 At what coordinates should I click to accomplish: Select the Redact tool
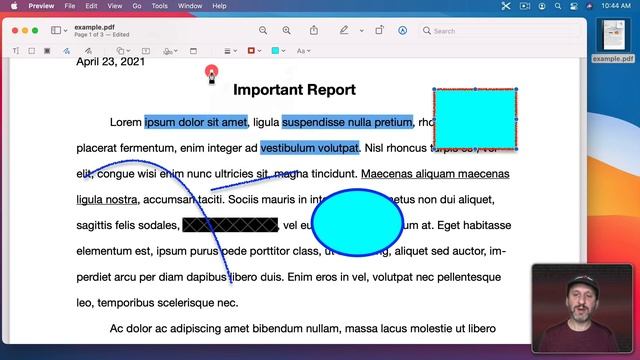[x=47, y=51]
